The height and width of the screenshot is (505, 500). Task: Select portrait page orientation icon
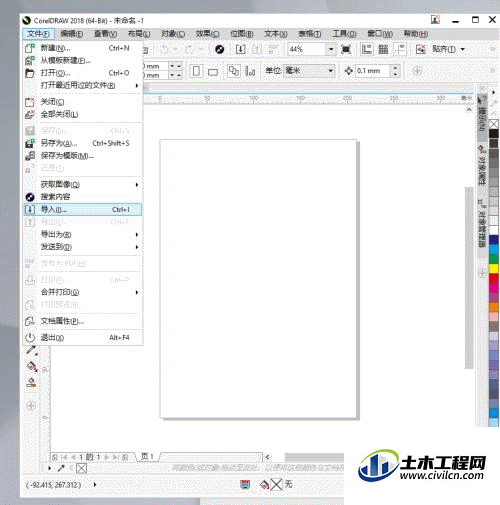[x=196, y=71]
